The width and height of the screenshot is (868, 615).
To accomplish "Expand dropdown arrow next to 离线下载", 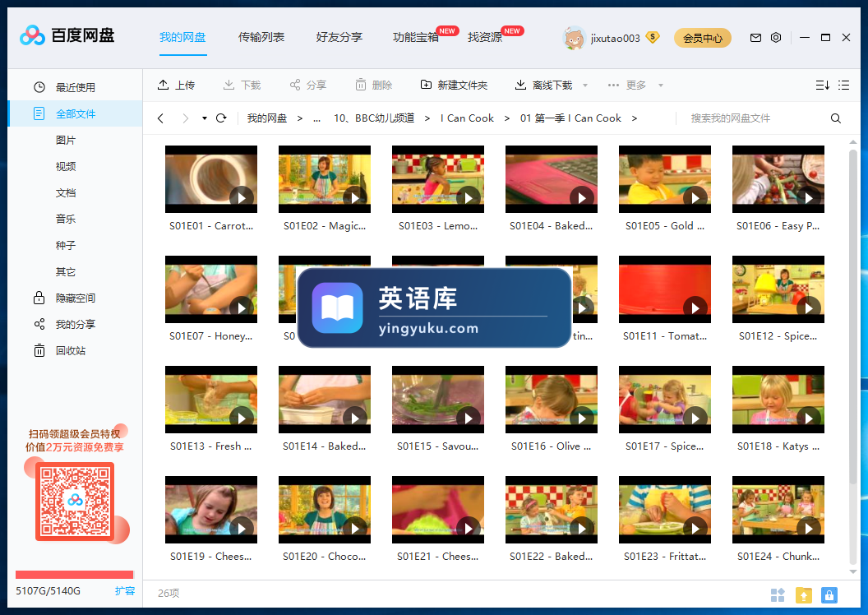I will [585, 86].
